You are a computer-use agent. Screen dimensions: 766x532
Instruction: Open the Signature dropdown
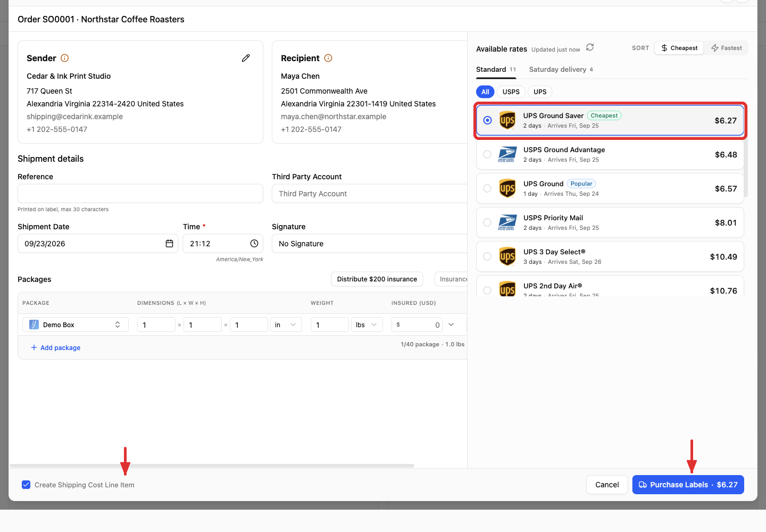click(x=370, y=244)
